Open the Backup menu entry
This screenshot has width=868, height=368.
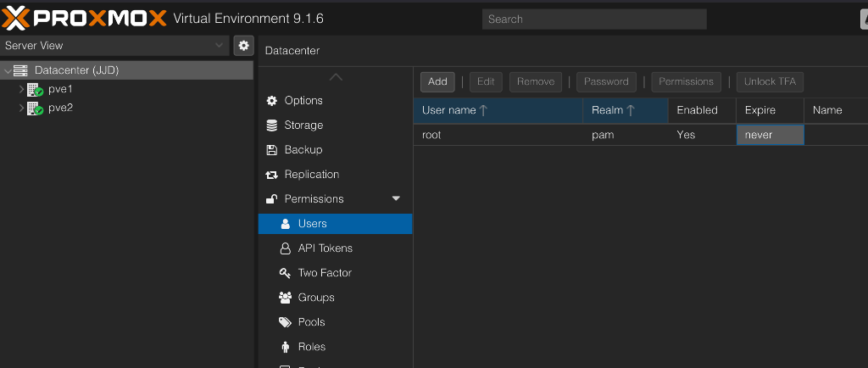click(x=335, y=150)
